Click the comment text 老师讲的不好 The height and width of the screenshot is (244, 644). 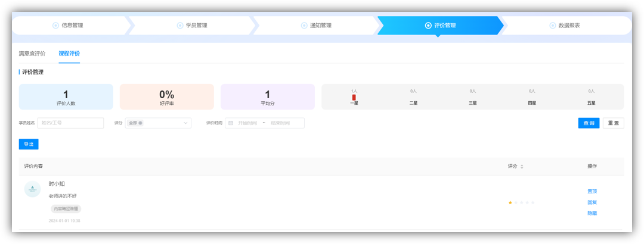tap(63, 196)
